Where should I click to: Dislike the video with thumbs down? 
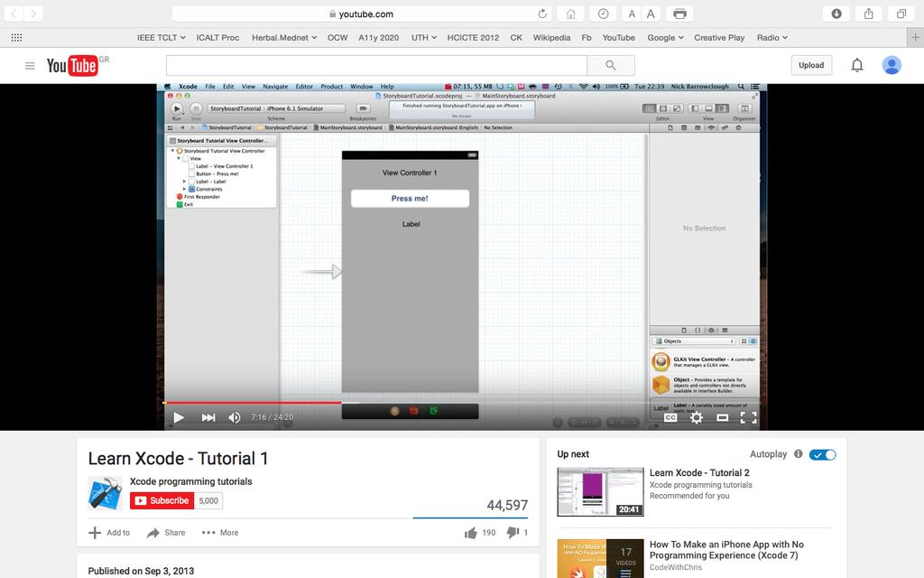tap(513, 532)
